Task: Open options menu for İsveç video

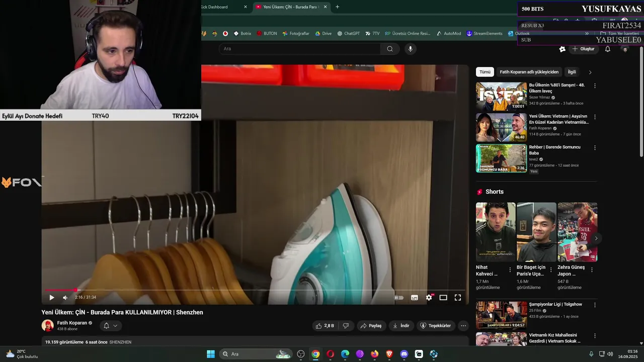Action: 595,86
